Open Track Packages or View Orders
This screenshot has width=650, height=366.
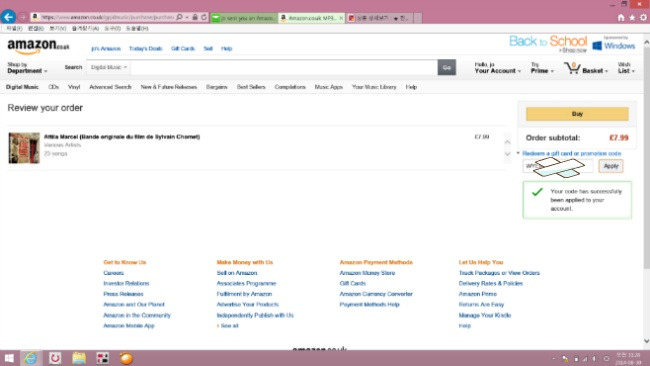coord(499,273)
